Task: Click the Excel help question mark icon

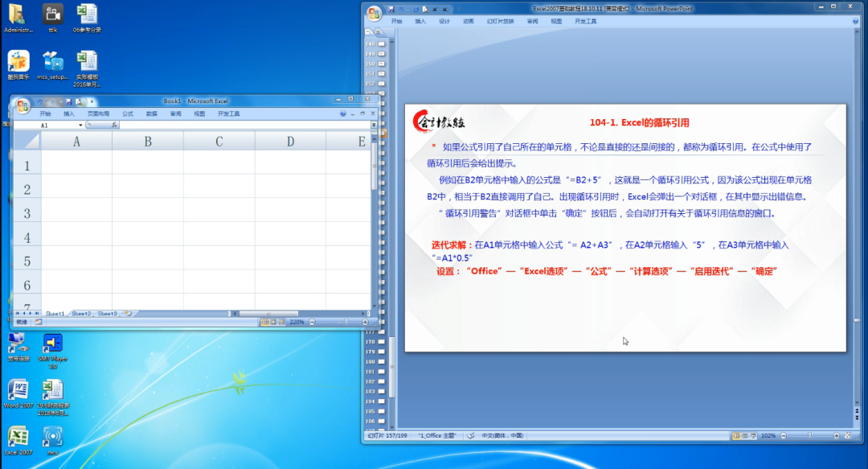Action: (342, 113)
